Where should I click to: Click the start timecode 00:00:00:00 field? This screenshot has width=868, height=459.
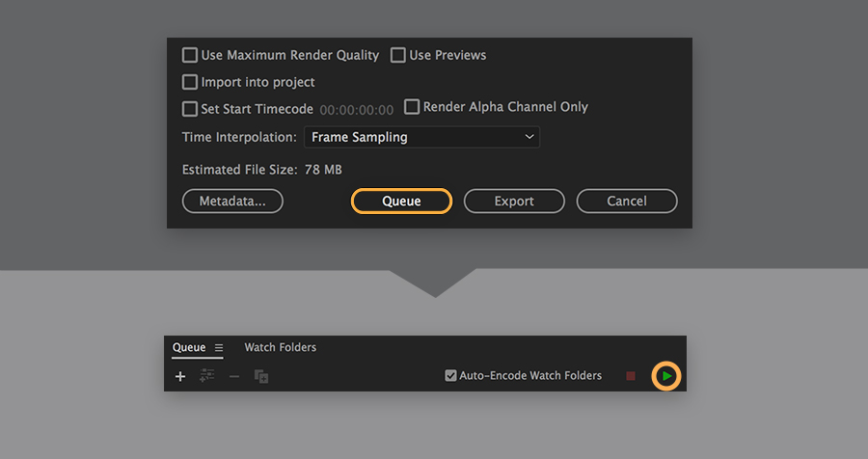[357, 110]
